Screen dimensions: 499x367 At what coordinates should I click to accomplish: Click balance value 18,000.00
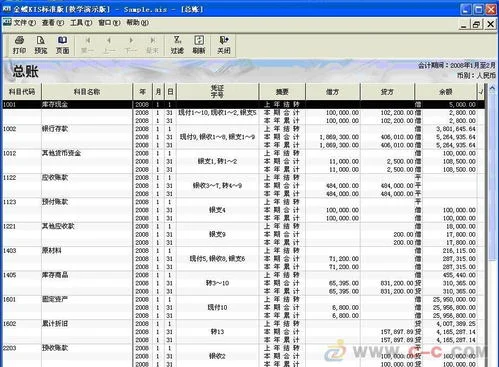click(x=461, y=226)
